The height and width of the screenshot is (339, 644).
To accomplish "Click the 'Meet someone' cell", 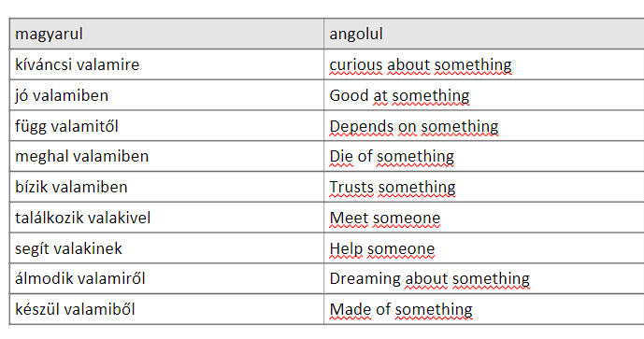I will [x=484, y=218].
